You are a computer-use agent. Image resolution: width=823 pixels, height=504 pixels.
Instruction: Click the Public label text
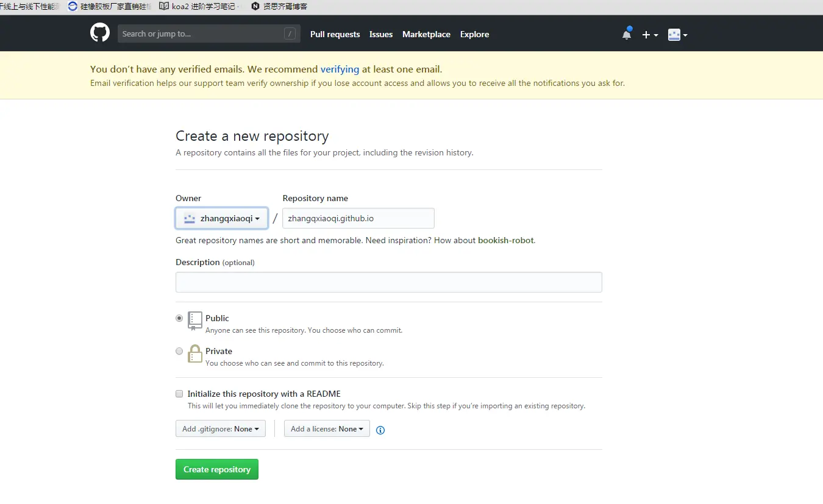(217, 318)
